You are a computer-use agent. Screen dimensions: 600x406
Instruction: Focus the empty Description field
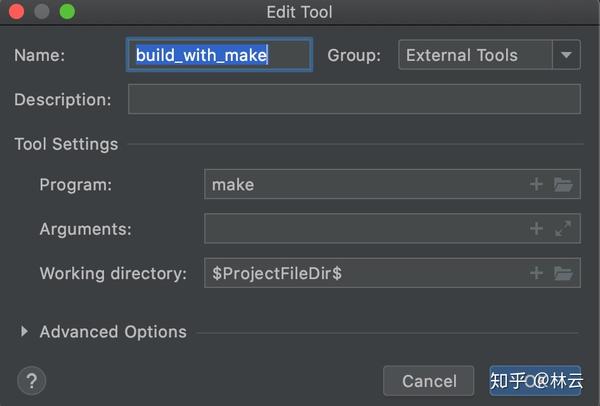(x=354, y=99)
